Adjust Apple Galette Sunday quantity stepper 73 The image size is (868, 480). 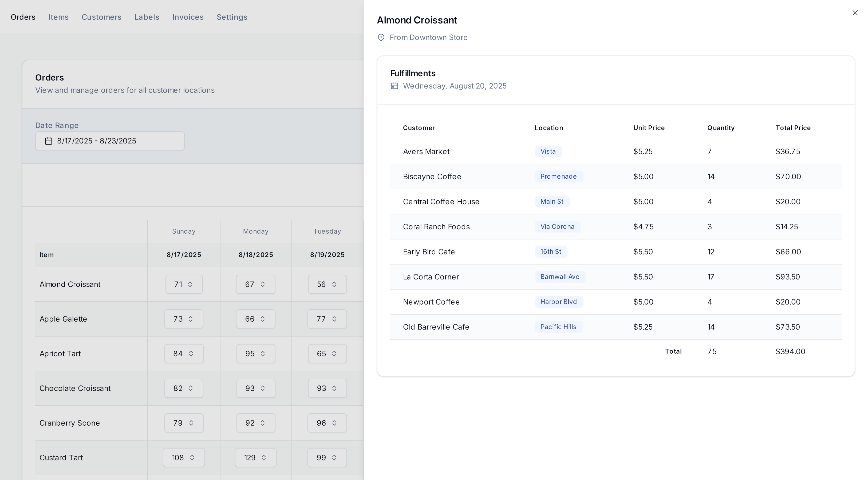coord(184,319)
